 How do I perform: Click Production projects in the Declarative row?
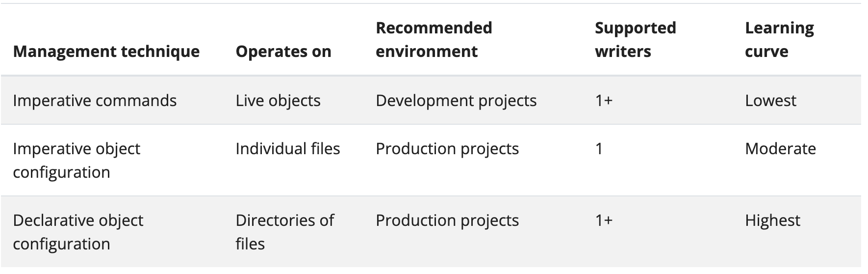447,220
